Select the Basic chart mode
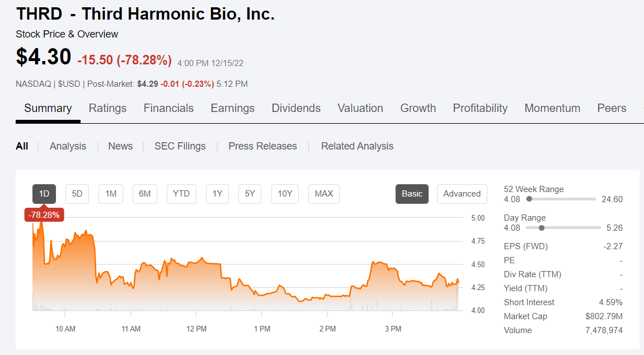 [412, 194]
